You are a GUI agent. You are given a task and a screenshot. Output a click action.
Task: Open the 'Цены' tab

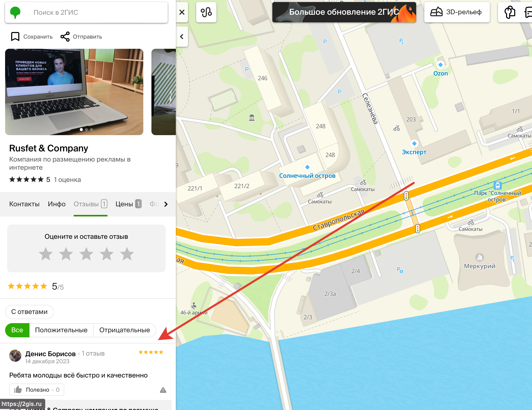click(129, 204)
